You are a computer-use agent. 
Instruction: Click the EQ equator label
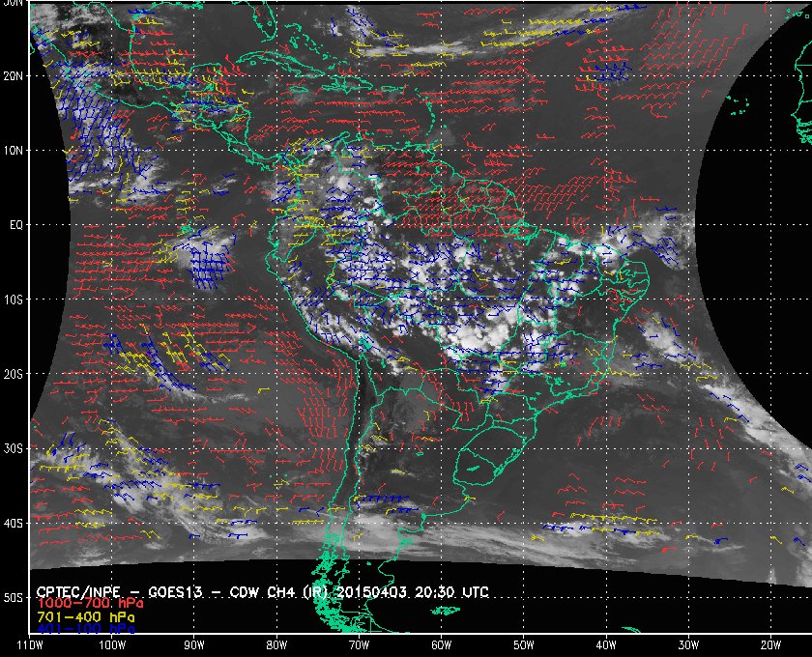tap(16, 225)
